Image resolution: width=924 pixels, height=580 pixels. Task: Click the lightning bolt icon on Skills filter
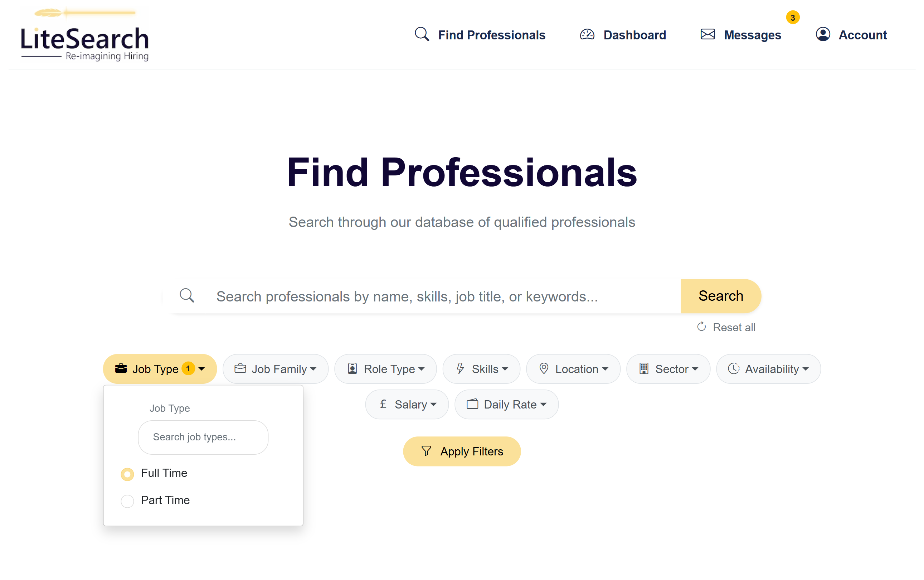tap(460, 369)
